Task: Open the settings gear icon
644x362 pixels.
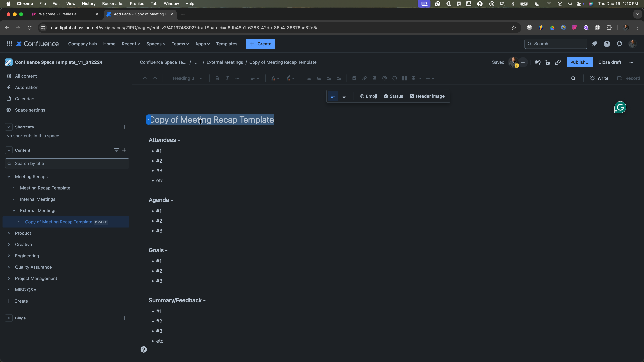Action: [619, 44]
